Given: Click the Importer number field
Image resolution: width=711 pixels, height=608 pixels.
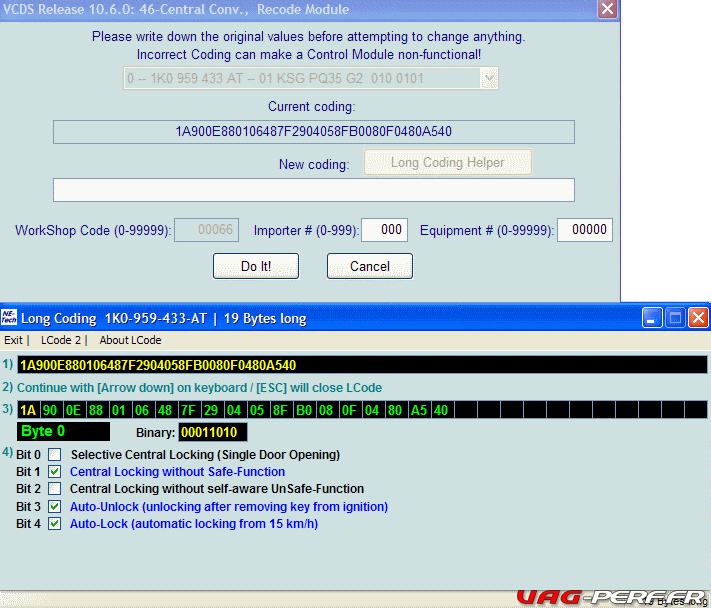Looking at the screenshot, I should click(385, 230).
